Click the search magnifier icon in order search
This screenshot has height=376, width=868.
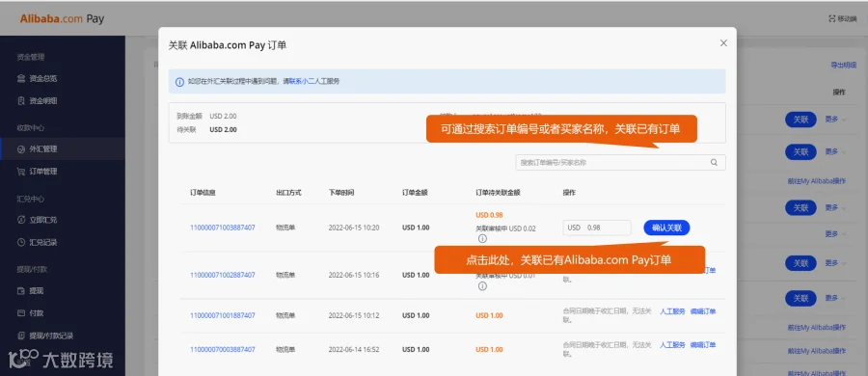tap(714, 163)
